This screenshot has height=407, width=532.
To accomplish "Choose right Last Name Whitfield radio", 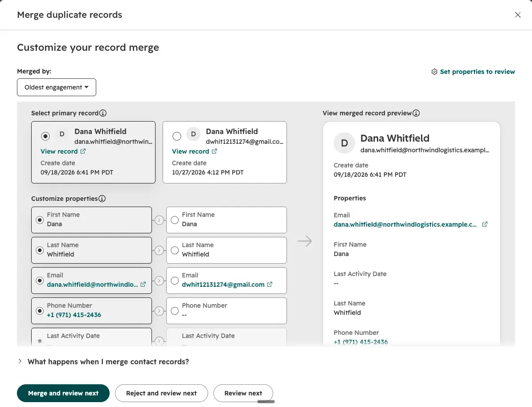I will [175, 250].
